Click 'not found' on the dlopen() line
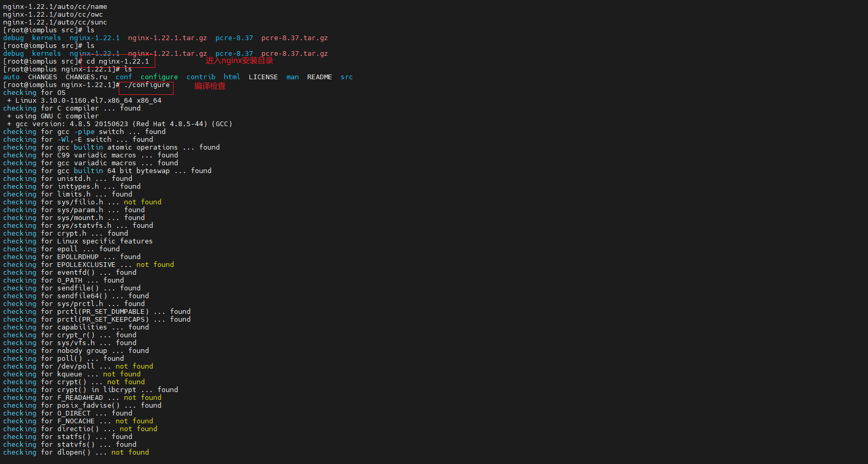This screenshot has height=464, width=868. tap(130, 453)
